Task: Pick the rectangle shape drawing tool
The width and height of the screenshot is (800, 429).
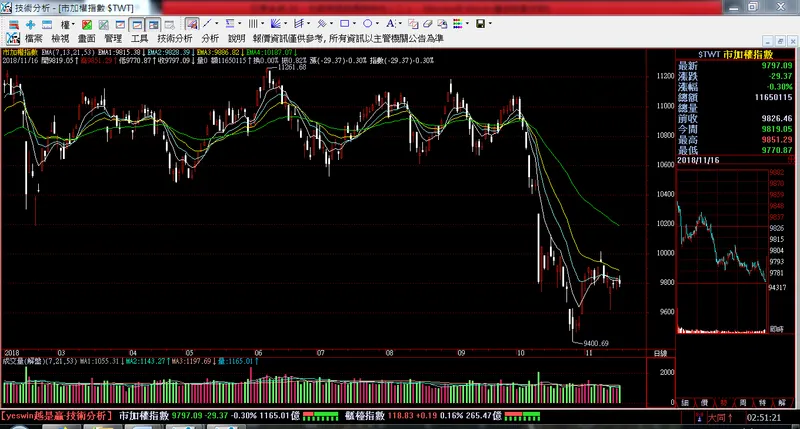Action: coord(344,23)
